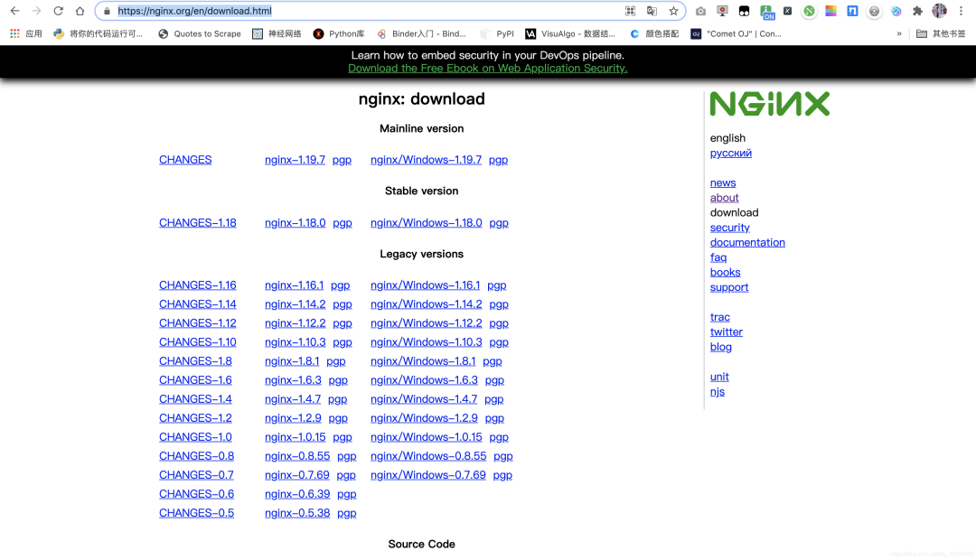Open CHANGES-1.6 link

195,380
